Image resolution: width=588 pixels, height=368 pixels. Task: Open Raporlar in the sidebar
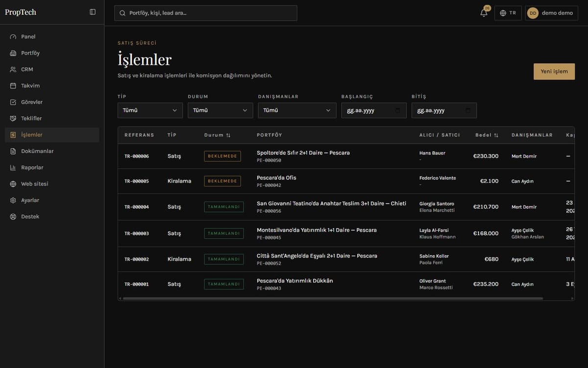tap(52, 168)
